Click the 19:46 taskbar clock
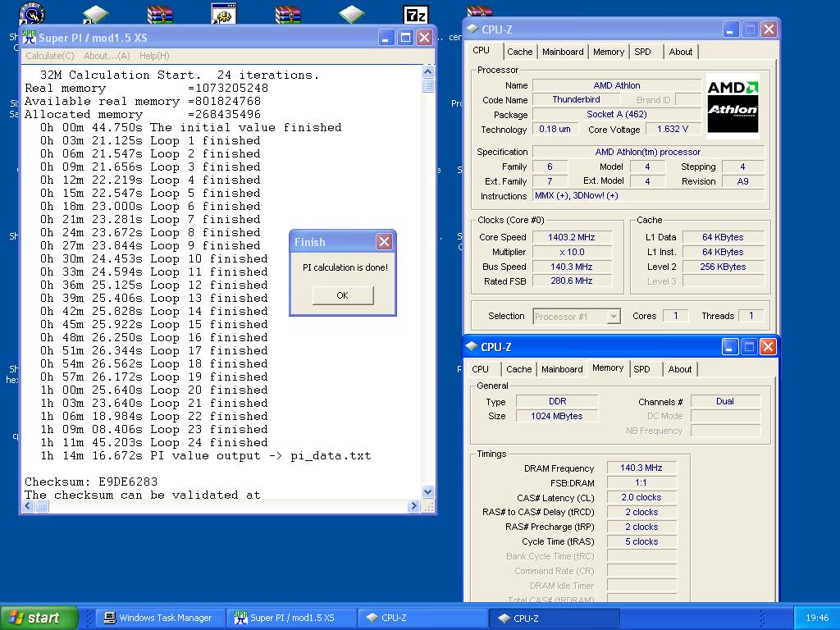The width and height of the screenshot is (840, 630). 817,618
